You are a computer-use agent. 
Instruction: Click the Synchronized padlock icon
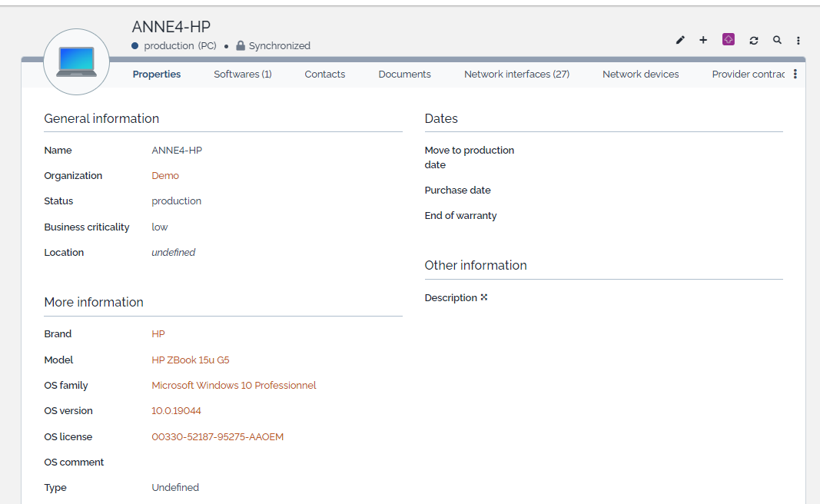[x=241, y=46]
